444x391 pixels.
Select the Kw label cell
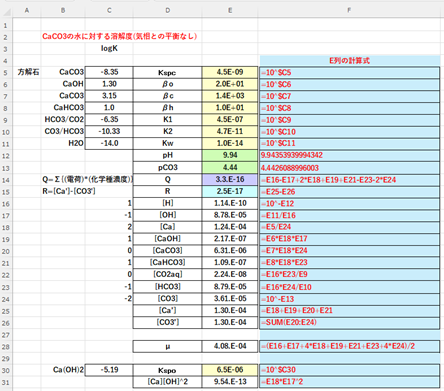pos(167,143)
